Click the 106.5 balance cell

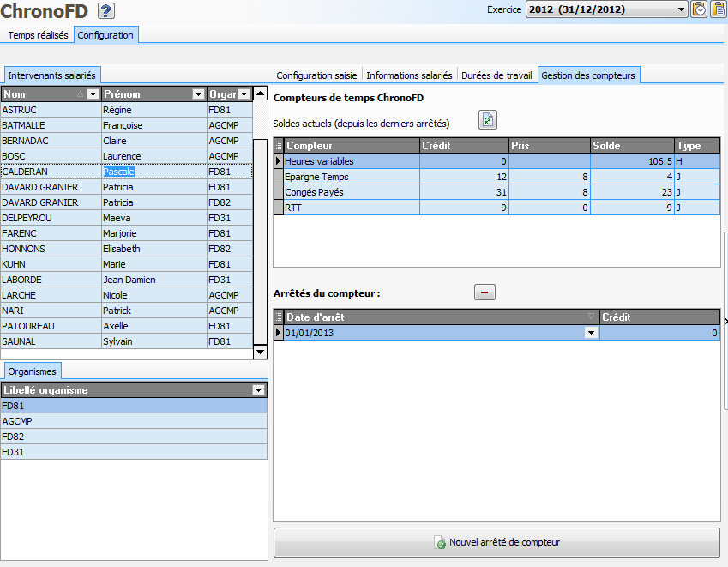pyautogui.click(x=632, y=161)
